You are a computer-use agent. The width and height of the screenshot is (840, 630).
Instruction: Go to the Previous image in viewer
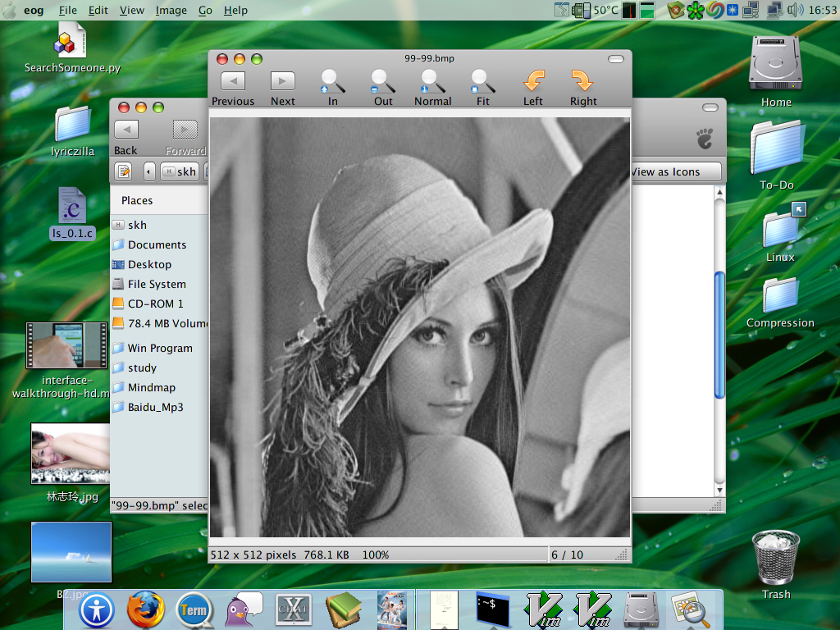point(232,88)
